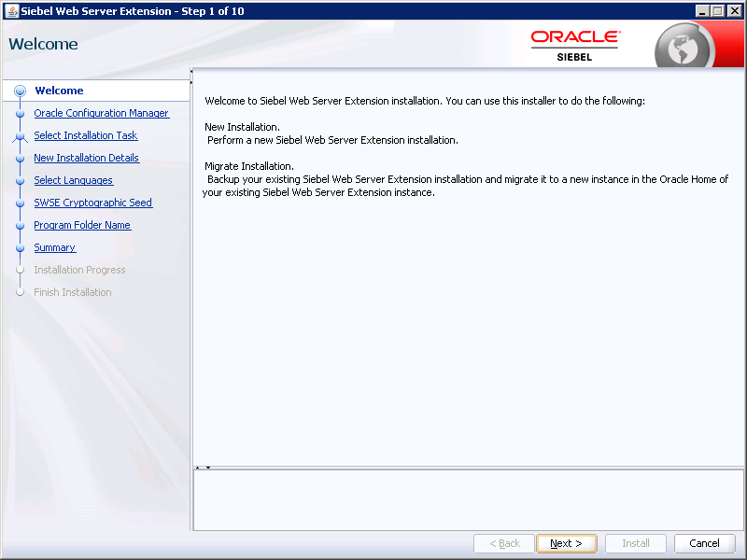
Task: Click the up arrow on message pane divider
Action: [x=198, y=468]
